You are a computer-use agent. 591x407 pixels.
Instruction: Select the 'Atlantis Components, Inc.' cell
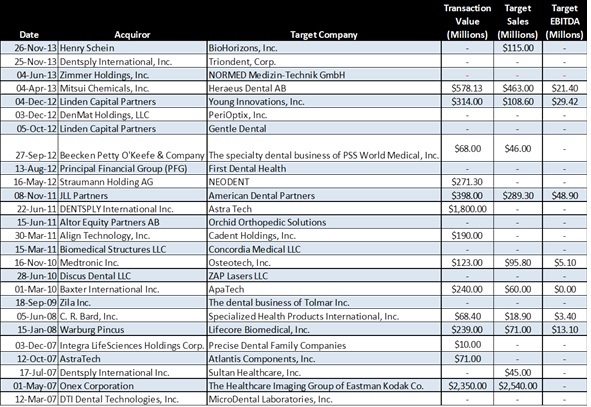(x=324, y=359)
